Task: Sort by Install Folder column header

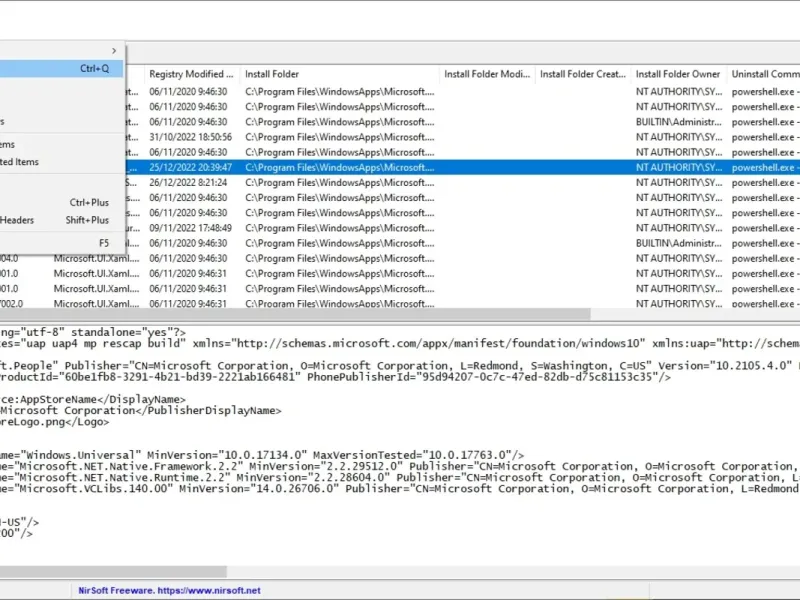Action: (x=340, y=74)
